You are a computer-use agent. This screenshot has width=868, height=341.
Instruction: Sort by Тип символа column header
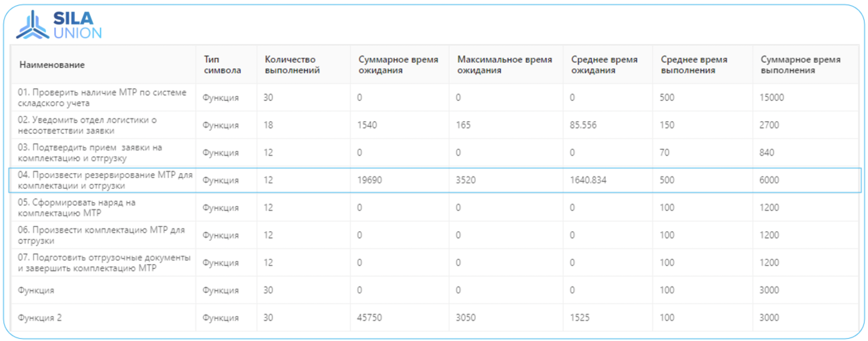tap(222, 65)
